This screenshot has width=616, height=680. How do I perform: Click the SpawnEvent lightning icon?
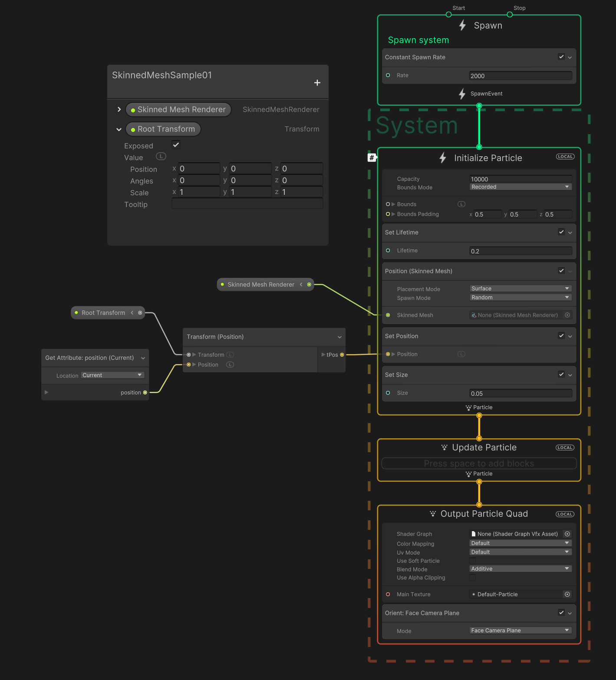[x=462, y=94]
